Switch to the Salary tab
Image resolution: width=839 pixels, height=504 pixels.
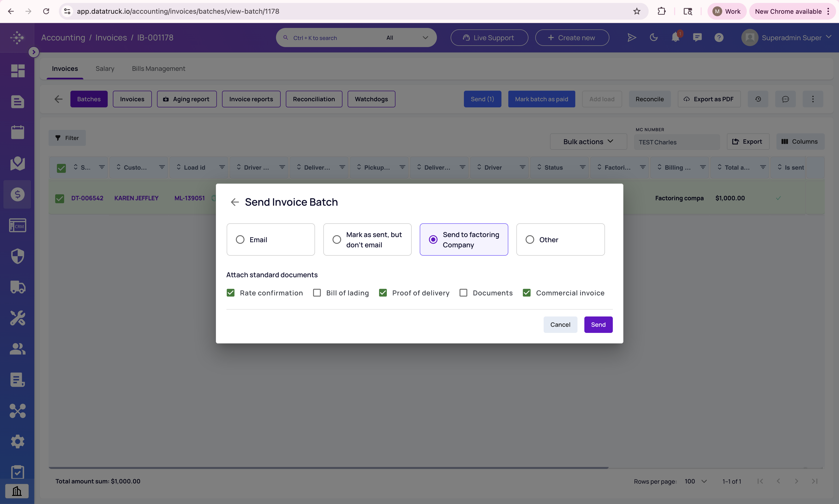click(x=105, y=69)
